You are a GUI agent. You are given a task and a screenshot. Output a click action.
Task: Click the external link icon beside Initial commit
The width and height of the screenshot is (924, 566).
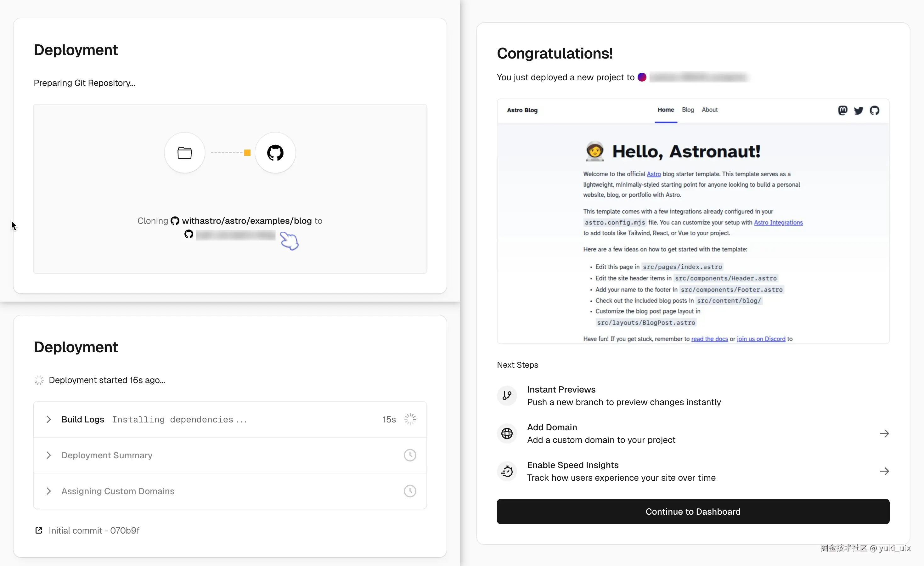(x=39, y=530)
